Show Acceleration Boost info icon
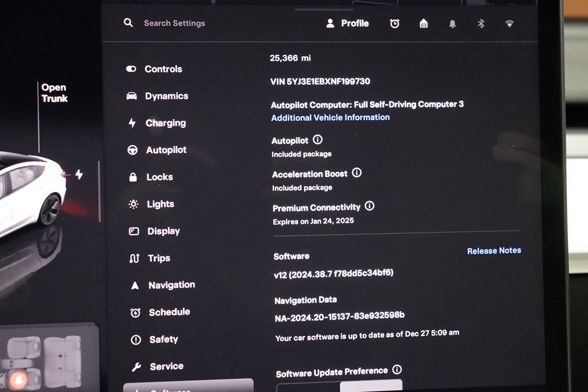The image size is (588, 392). (x=357, y=173)
